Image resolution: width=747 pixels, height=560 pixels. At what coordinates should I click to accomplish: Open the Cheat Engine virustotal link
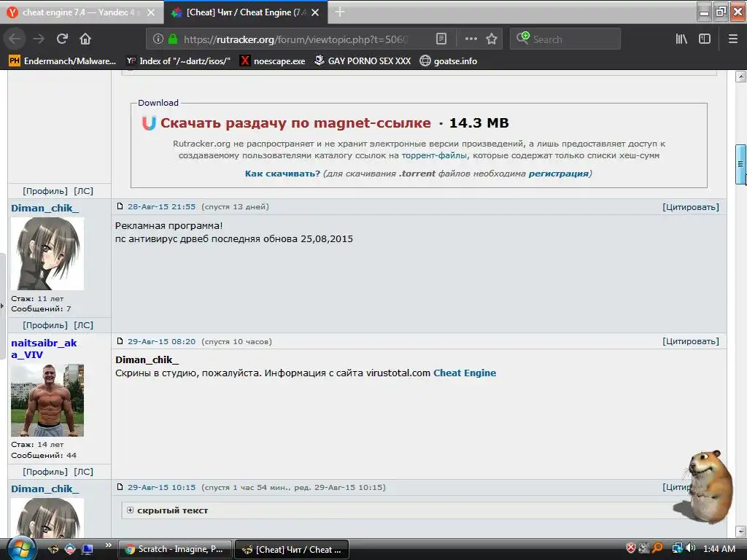coord(465,373)
